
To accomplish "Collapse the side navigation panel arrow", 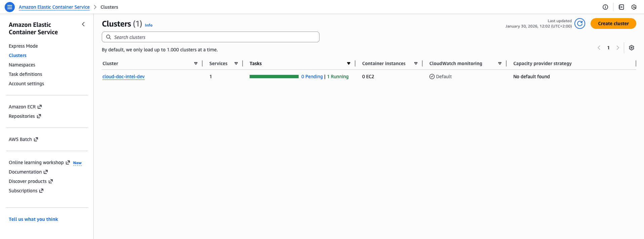I will click(x=83, y=24).
